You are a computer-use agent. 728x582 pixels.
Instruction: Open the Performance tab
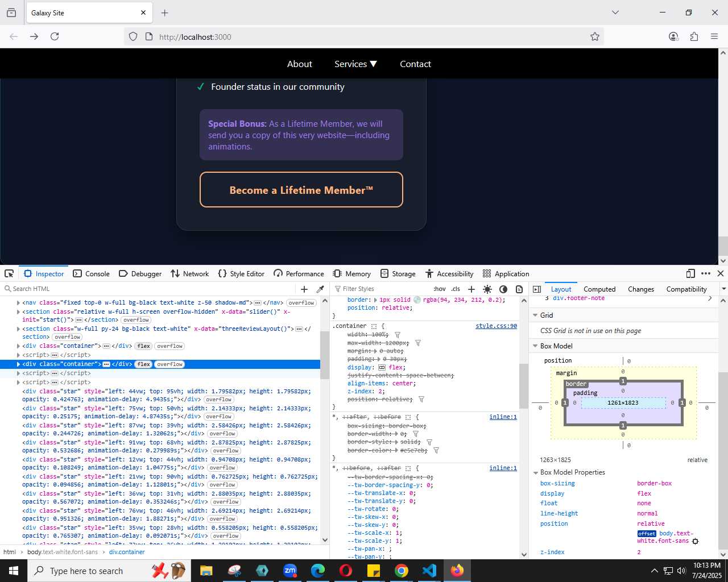click(x=299, y=273)
